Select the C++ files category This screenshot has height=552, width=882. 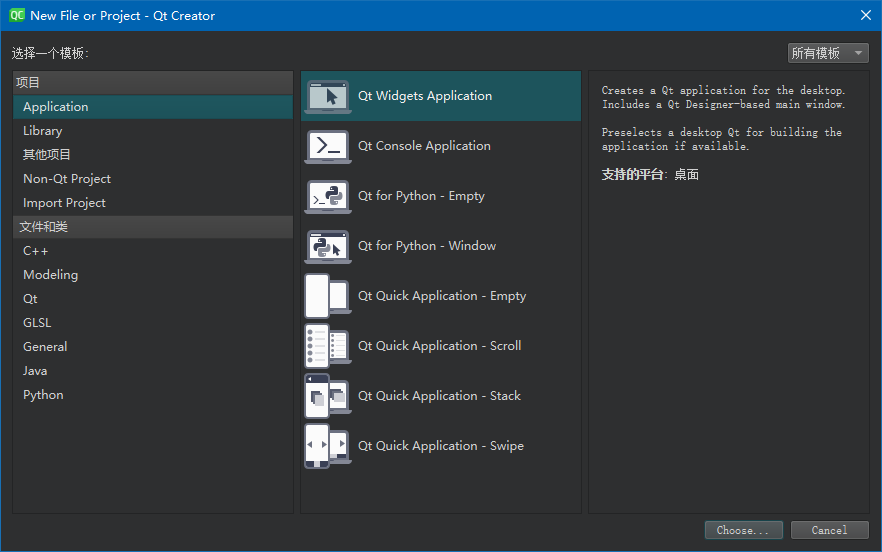click(x=152, y=251)
